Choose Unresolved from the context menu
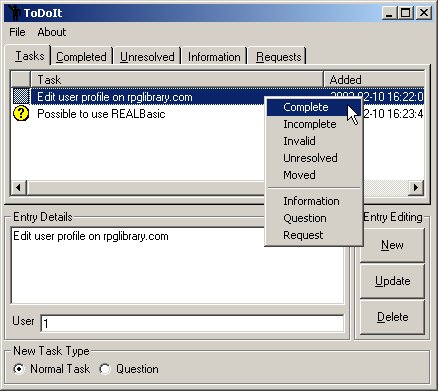 pos(313,158)
